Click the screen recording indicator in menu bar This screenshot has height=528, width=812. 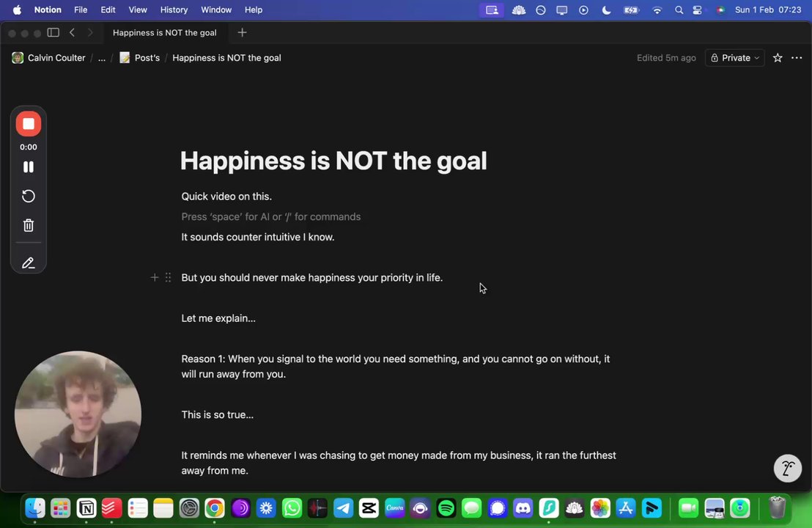[x=492, y=10]
